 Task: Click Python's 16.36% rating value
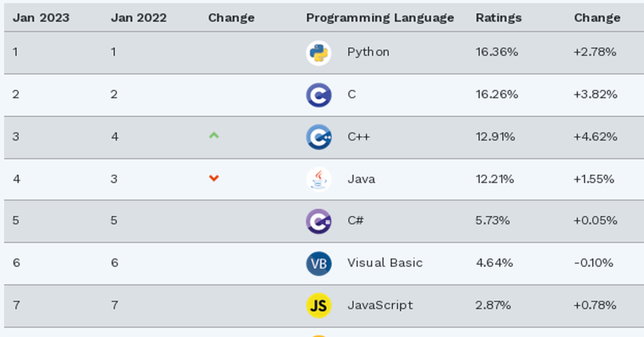(x=496, y=52)
